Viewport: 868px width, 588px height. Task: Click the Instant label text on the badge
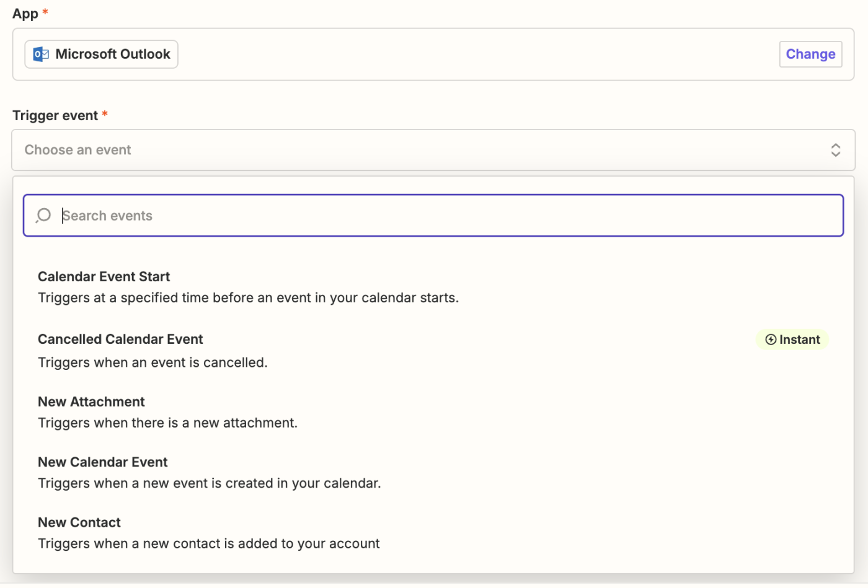pyautogui.click(x=799, y=340)
